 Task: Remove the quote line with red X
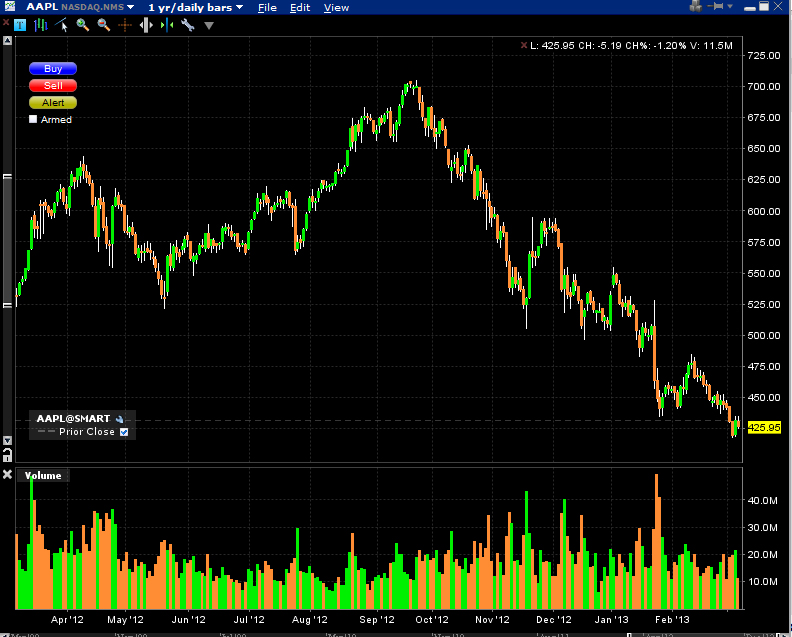[524, 45]
